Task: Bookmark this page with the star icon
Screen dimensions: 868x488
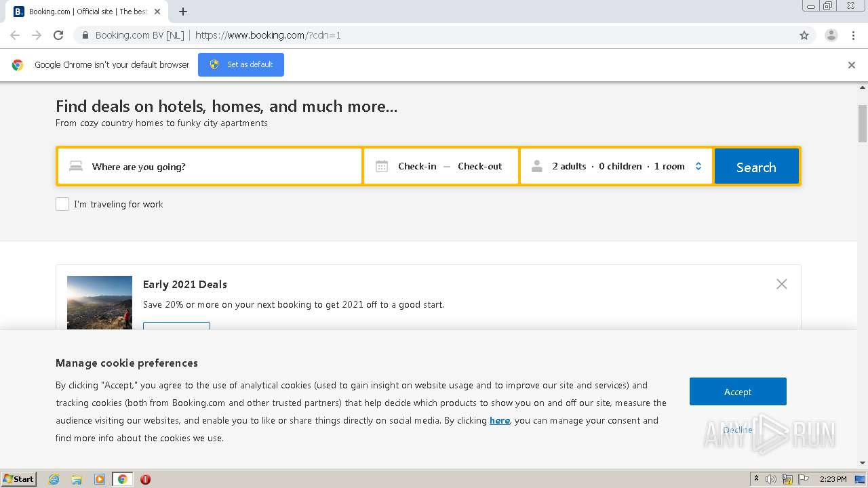Action: (804, 35)
